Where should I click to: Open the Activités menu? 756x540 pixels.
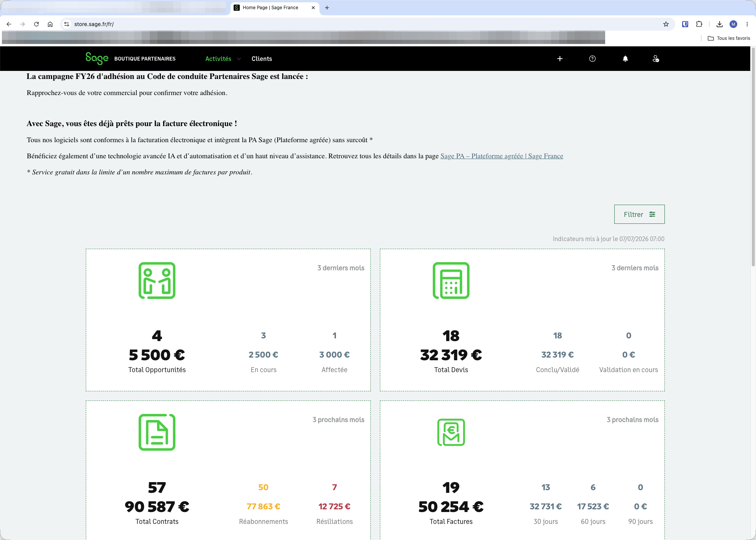coord(218,59)
